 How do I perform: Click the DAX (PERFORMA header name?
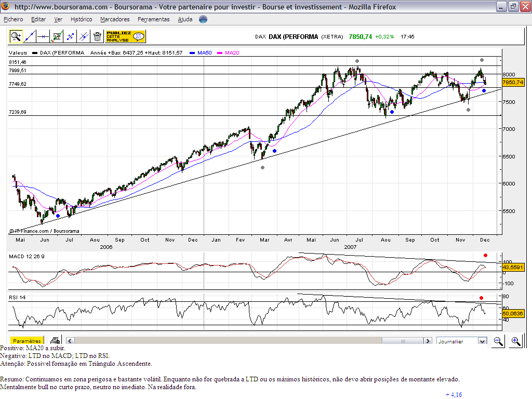[294, 37]
